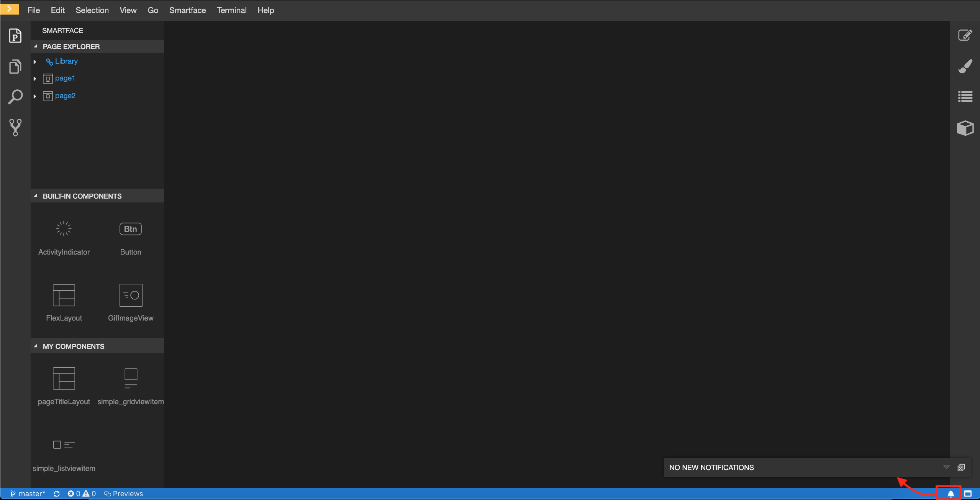Image resolution: width=980 pixels, height=500 pixels.
Task: Select the Button component
Action: click(x=131, y=238)
